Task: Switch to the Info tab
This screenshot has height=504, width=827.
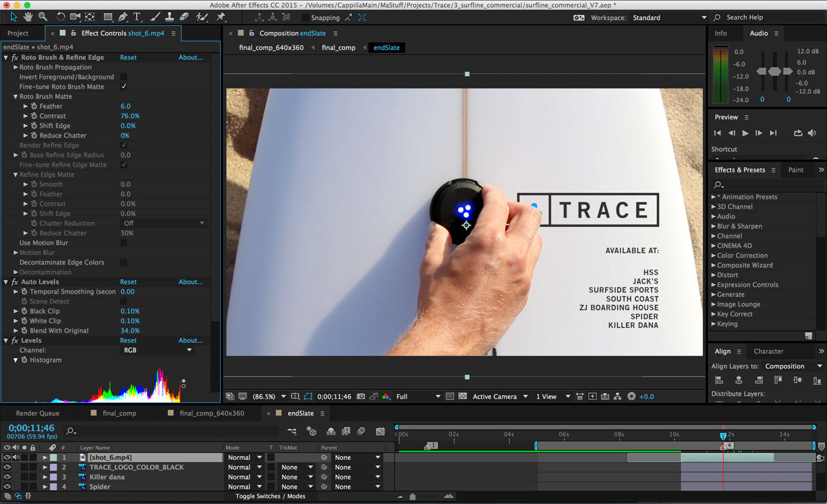Action: (x=721, y=33)
